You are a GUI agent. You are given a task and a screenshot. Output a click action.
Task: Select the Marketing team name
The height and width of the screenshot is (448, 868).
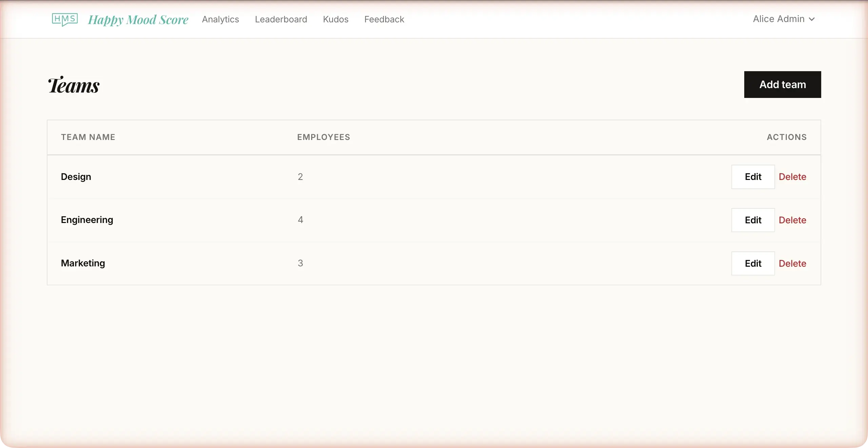pos(83,263)
